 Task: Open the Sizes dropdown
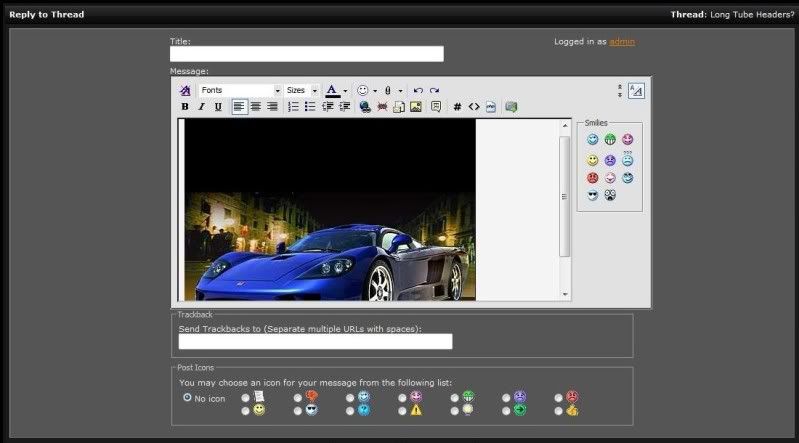pos(301,90)
